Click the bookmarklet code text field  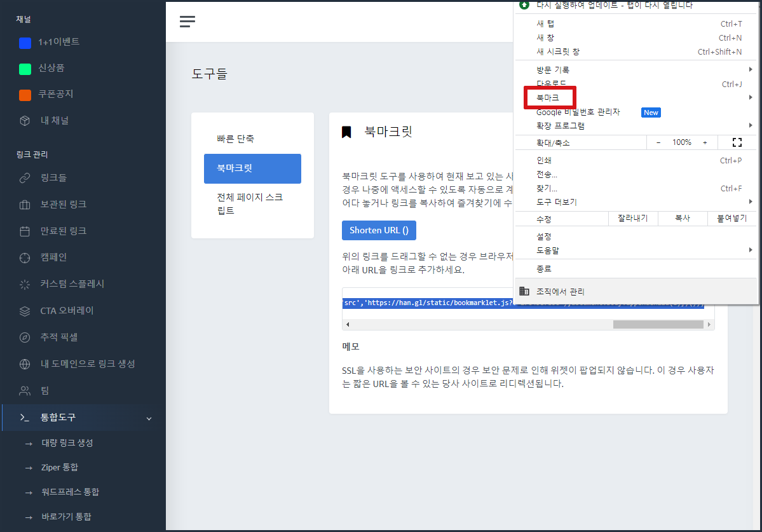tap(528, 304)
